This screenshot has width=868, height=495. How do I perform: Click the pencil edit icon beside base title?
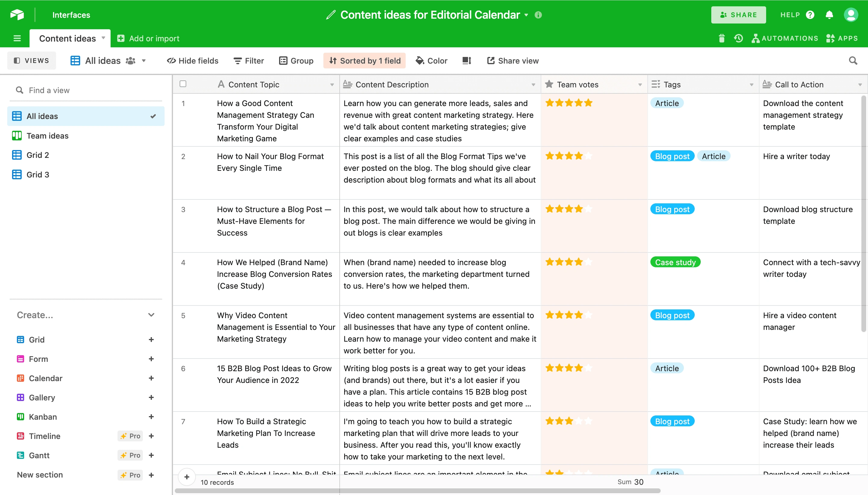click(x=330, y=15)
